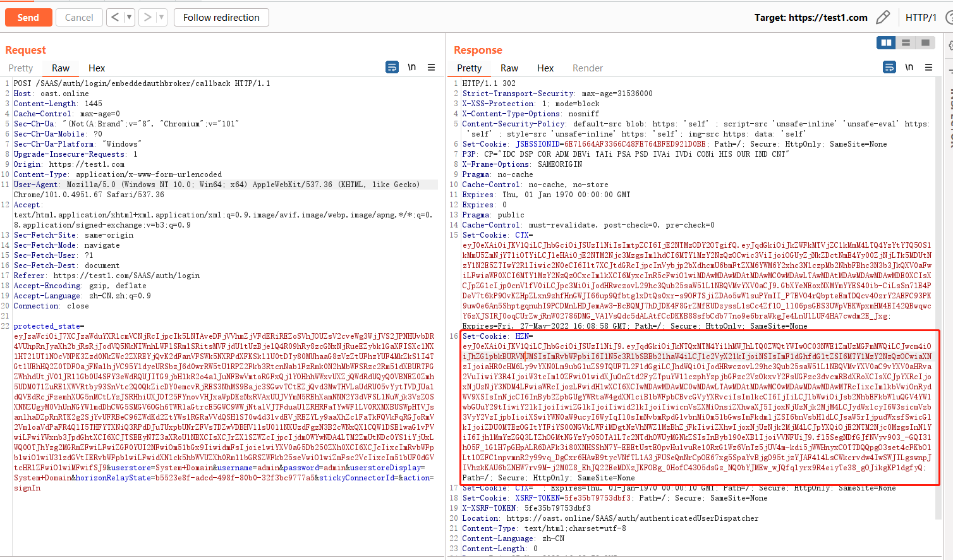
Task: Click Content-Type text/html response header
Action: (x=544, y=528)
